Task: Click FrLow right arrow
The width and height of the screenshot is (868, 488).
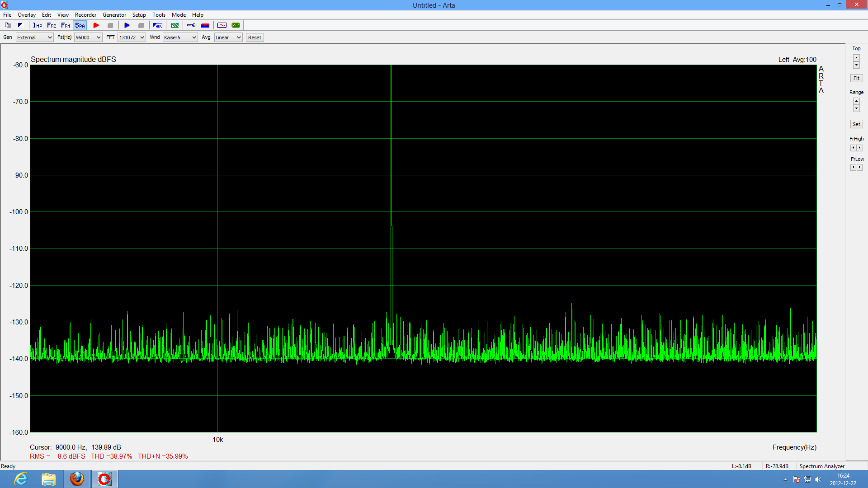Action: click(860, 167)
